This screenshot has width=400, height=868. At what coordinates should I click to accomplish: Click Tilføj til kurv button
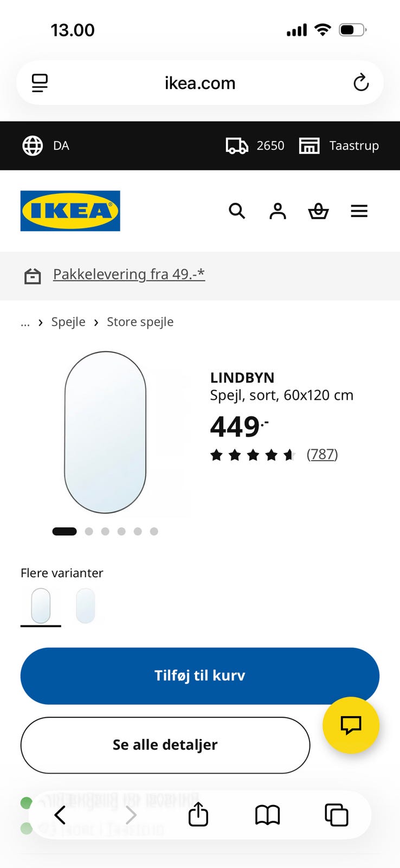(200, 676)
